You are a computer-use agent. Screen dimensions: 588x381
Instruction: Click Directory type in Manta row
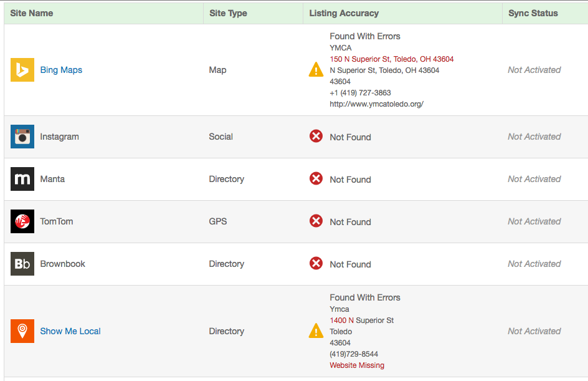click(x=227, y=179)
